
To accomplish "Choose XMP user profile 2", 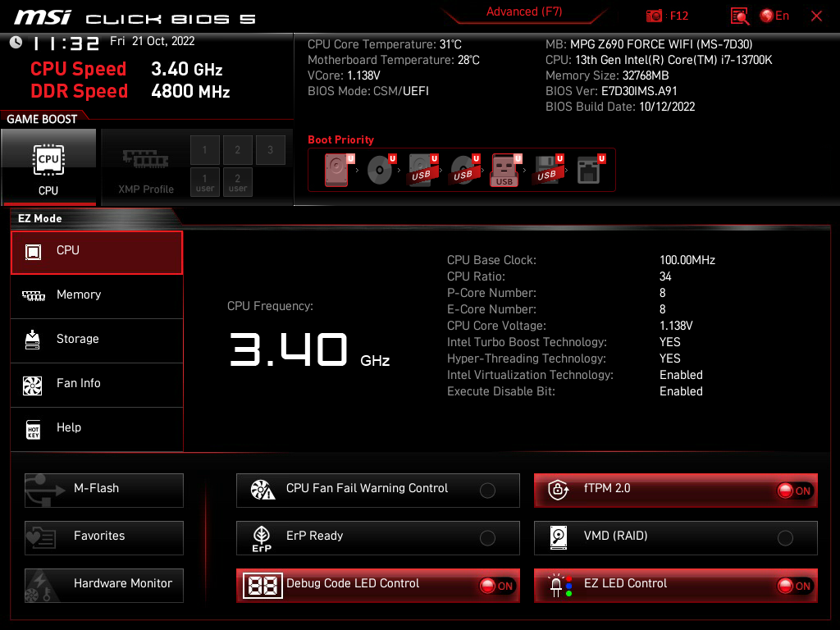I will [x=238, y=181].
